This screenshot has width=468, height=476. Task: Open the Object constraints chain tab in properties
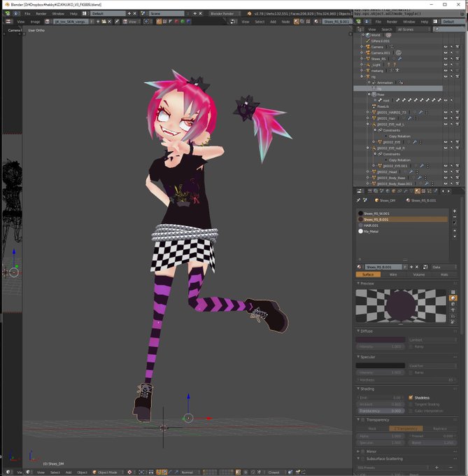399,191
